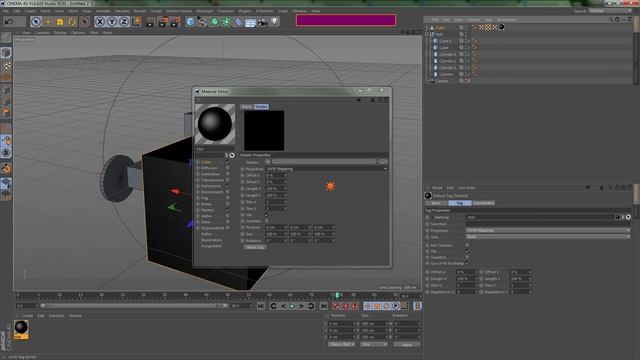Click Make Editable in left toolbar

coord(6,38)
